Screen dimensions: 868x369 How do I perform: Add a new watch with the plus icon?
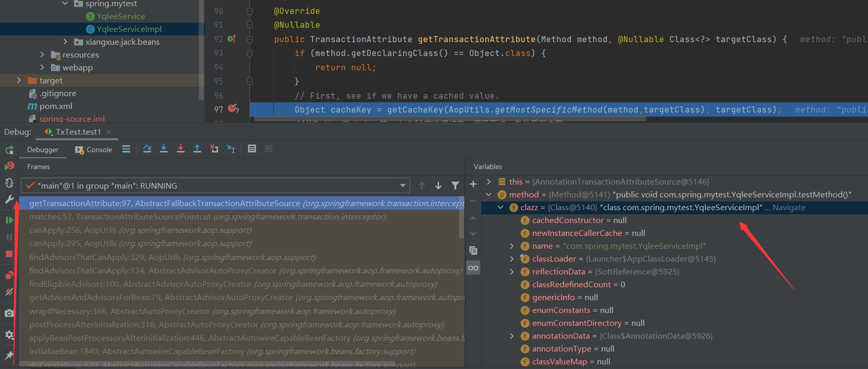[x=473, y=184]
